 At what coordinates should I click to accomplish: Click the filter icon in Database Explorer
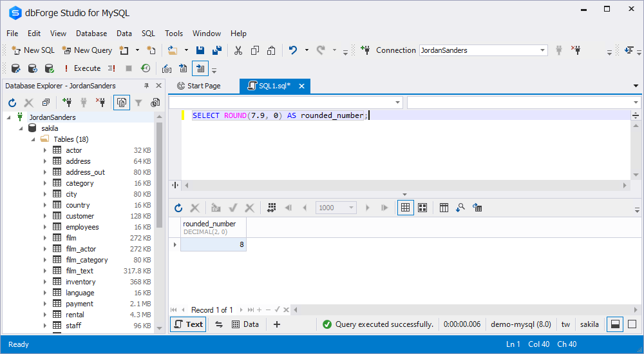[x=138, y=103]
